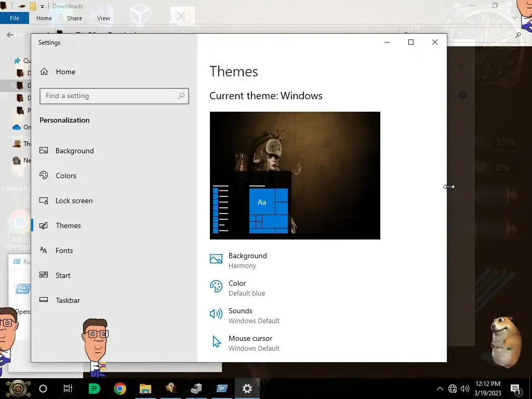532x399 pixels.
Task: Open network globe icon in tray
Action: point(453,389)
